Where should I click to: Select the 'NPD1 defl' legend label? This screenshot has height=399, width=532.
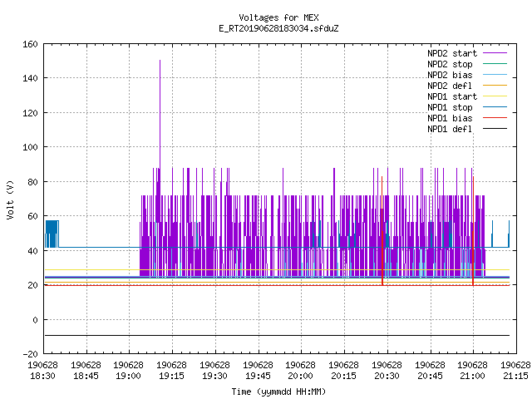click(x=450, y=130)
